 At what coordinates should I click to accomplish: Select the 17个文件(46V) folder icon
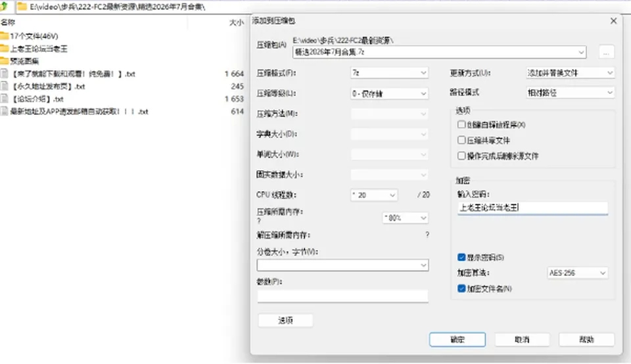[x=5, y=35]
